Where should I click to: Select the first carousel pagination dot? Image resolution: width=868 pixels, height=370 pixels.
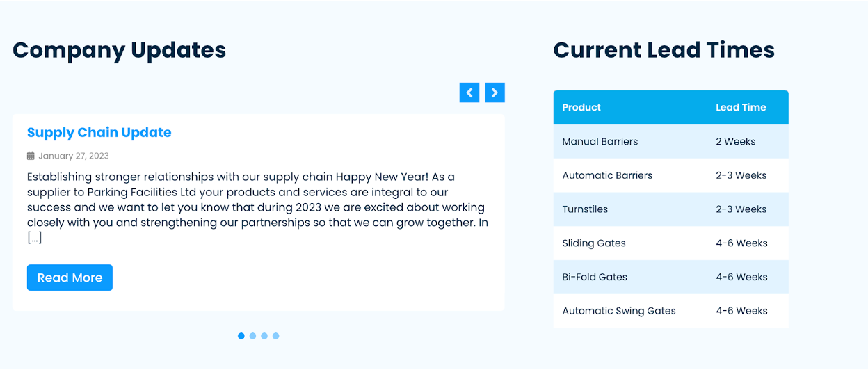[x=241, y=336]
